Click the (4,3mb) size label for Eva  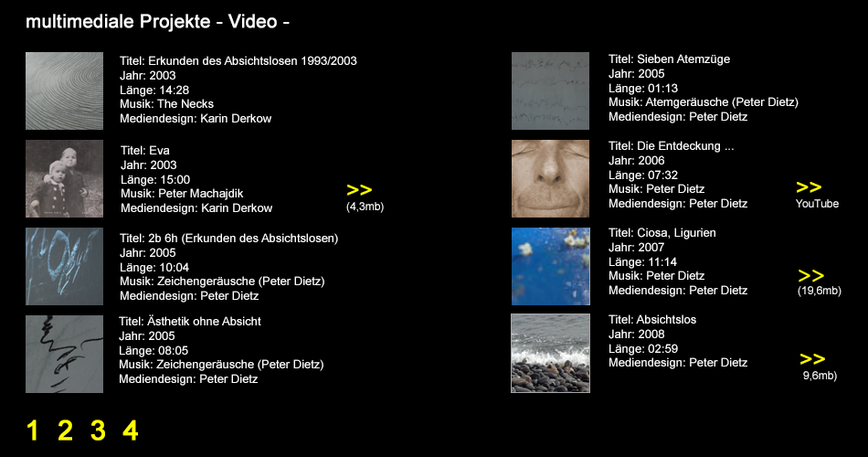pyautogui.click(x=365, y=207)
